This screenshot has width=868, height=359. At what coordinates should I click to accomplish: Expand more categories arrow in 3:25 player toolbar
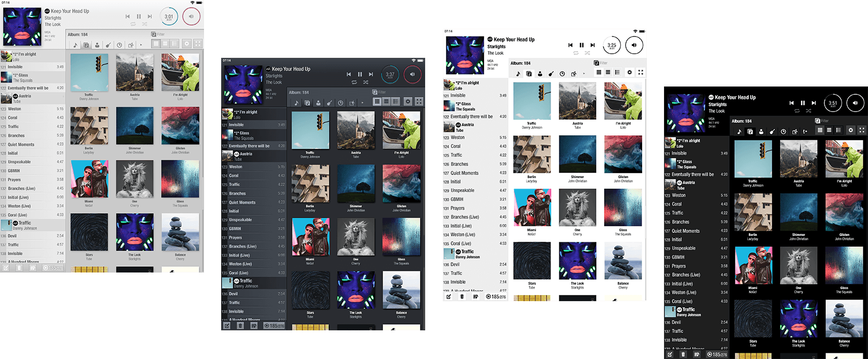[584, 73]
